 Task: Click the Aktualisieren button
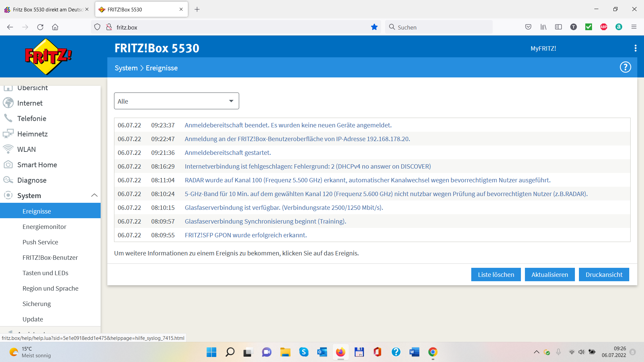pos(550,275)
